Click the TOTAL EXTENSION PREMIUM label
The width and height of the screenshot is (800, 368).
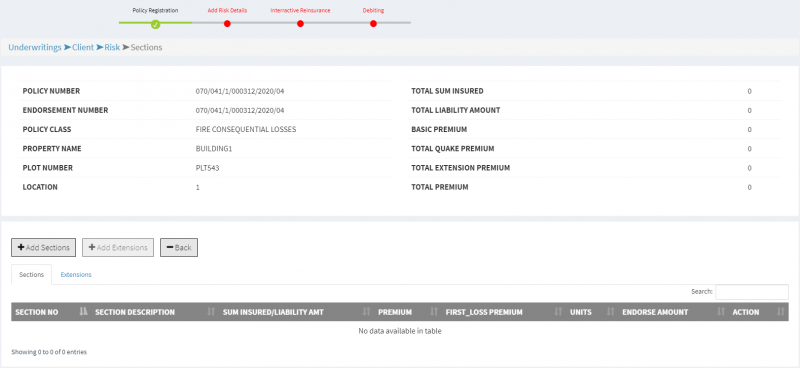pyautogui.click(x=461, y=168)
